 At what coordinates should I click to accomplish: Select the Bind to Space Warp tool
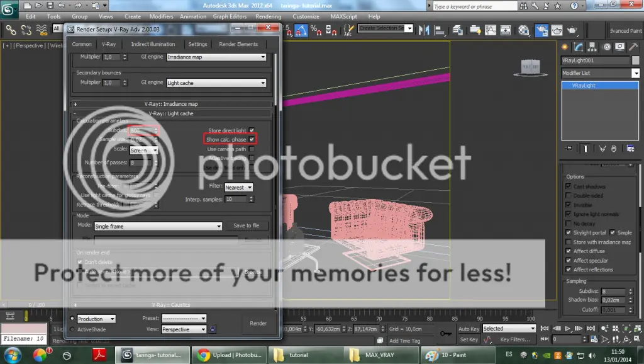click(42, 30)
